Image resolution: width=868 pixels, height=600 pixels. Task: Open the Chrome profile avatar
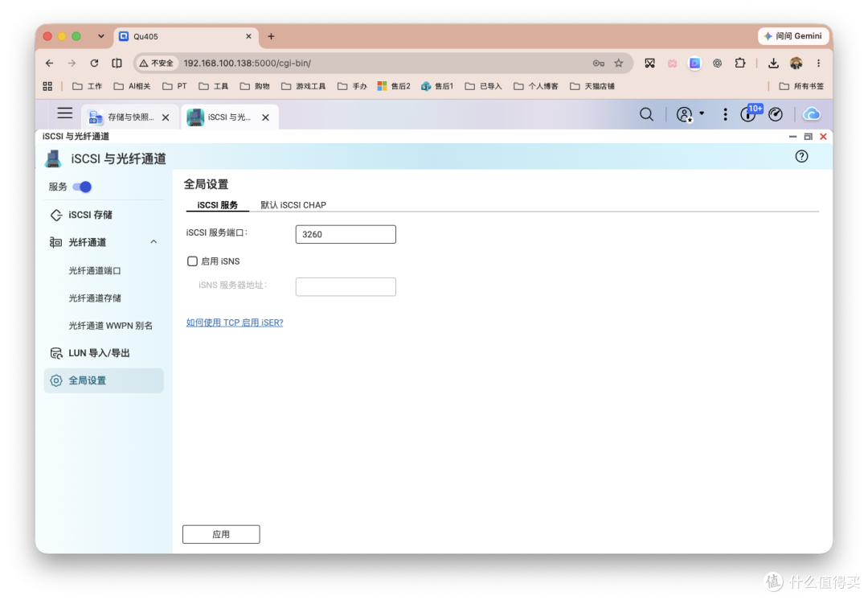coord(796,64)
